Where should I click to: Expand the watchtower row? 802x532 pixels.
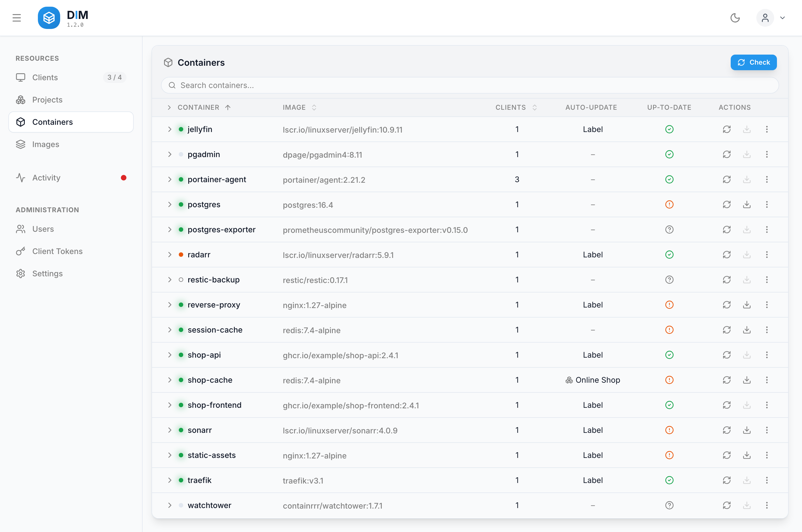click(170, 505)
